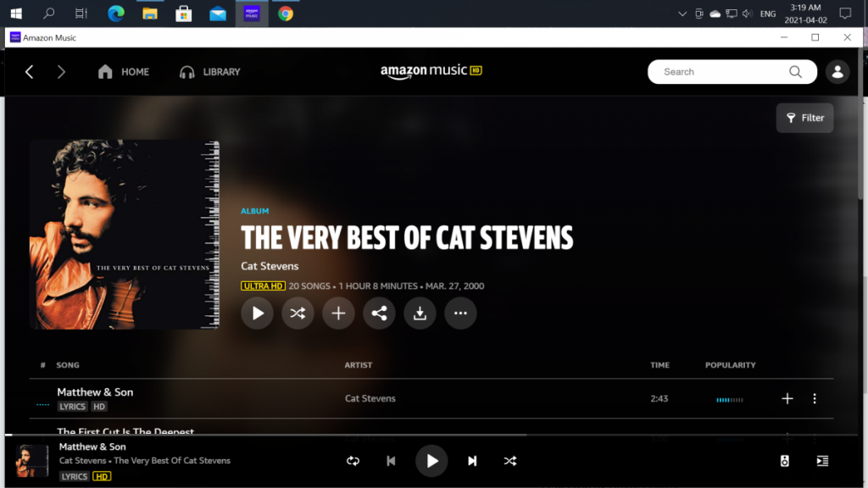
Task: Play the album with the round play button
Action: click(258, 313)
